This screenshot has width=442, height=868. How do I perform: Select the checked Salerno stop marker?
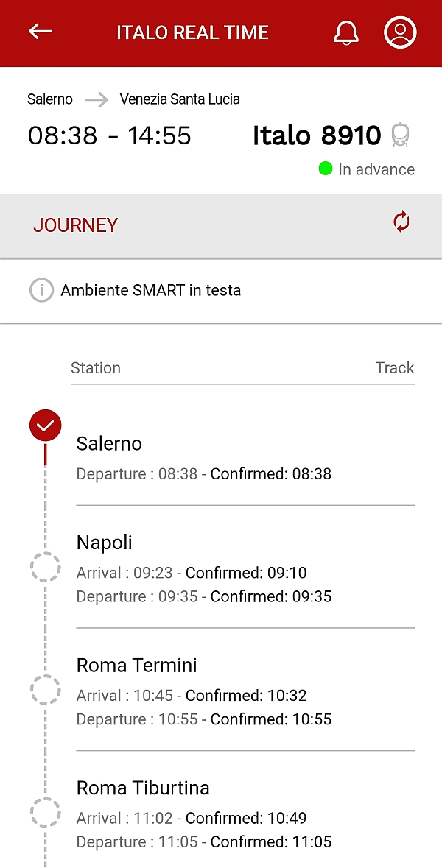point(45,426)
